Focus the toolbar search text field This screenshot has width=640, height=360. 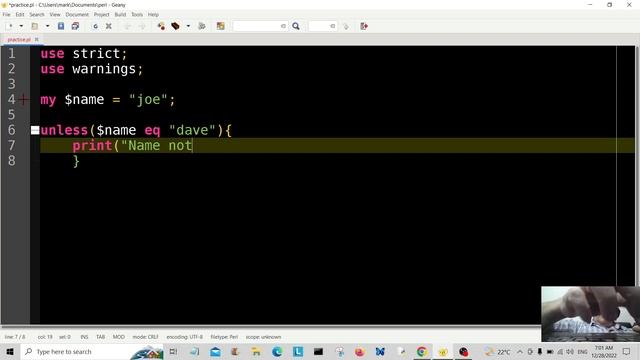pos(260,26)
